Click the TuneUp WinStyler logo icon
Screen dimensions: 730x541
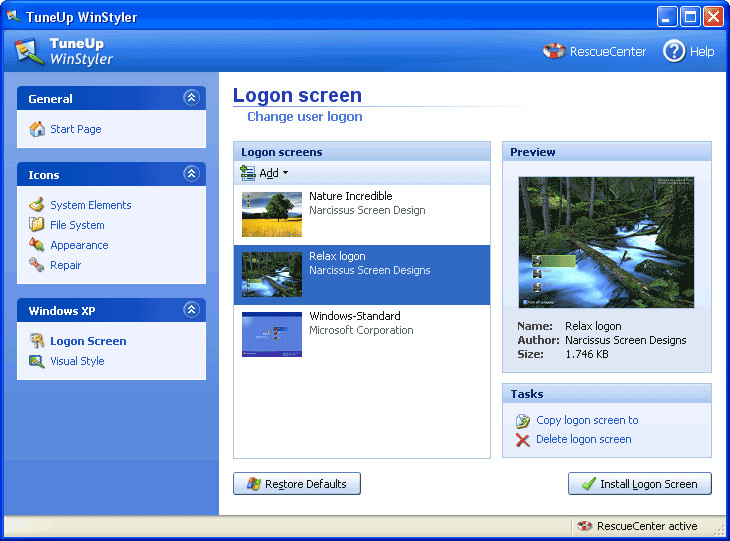pos(28,51)
